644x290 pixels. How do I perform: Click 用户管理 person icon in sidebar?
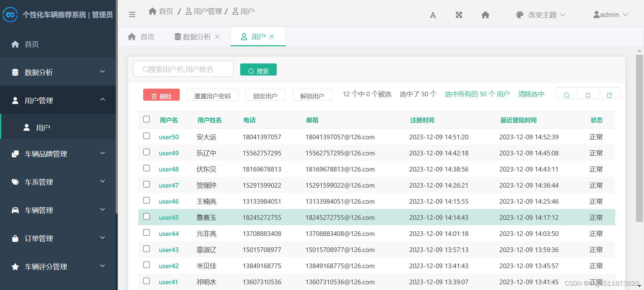15,101
